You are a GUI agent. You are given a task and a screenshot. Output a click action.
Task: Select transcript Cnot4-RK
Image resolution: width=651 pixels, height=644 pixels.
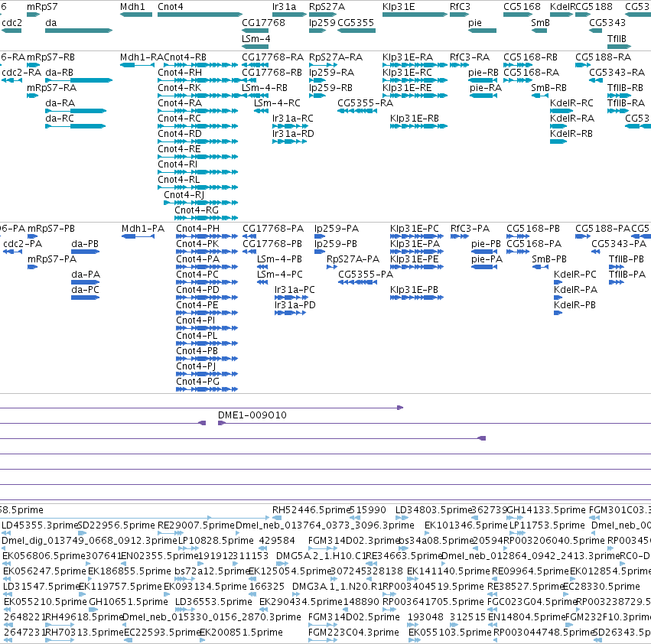(x=179, y=88)
